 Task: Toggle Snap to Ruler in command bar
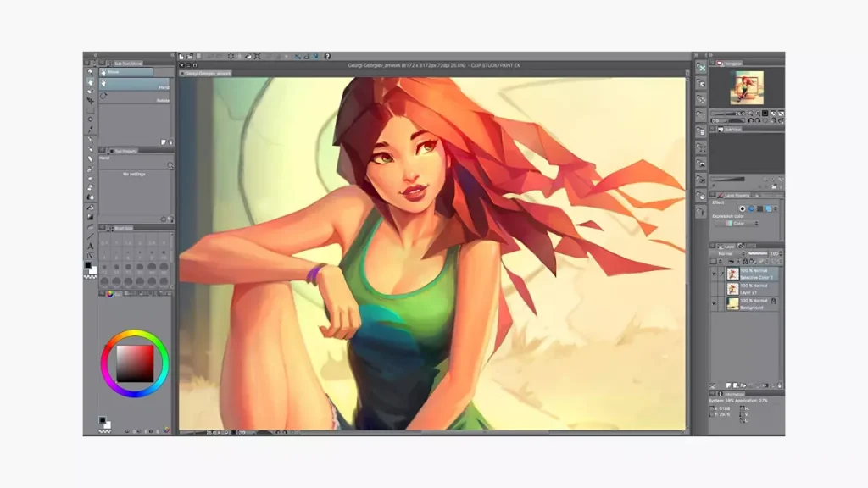click(x=298, y=57)
